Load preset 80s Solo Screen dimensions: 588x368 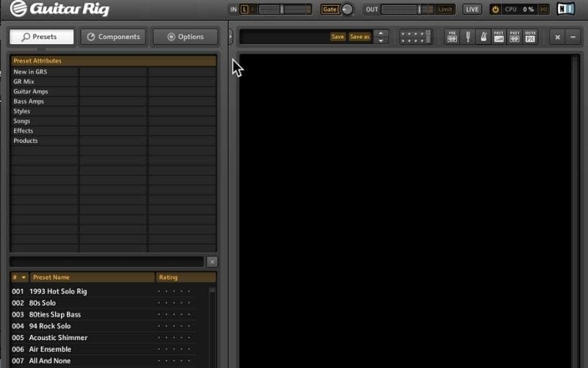43,302
